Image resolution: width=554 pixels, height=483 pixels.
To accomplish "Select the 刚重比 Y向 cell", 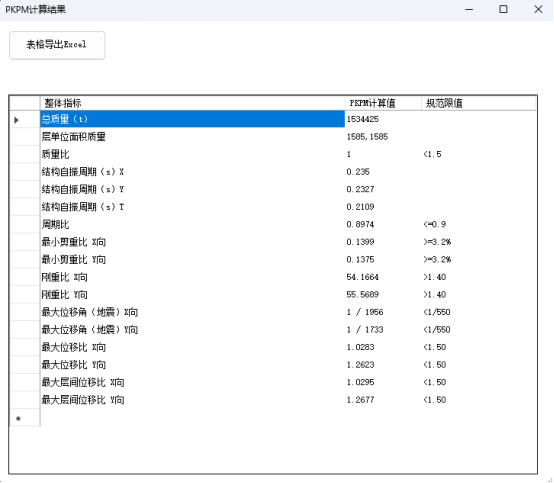I will point(193,294).
